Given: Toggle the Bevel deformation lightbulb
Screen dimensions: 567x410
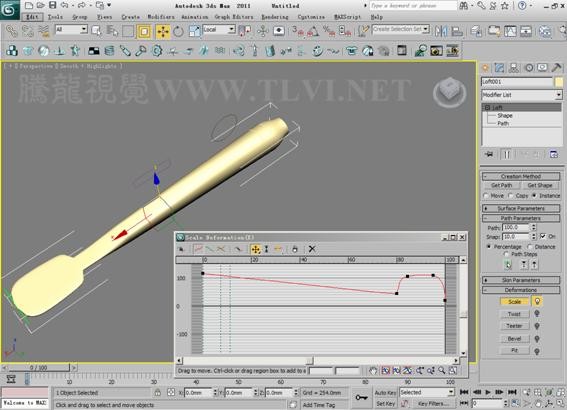Looking at the screenshot, I should (537, 339).
